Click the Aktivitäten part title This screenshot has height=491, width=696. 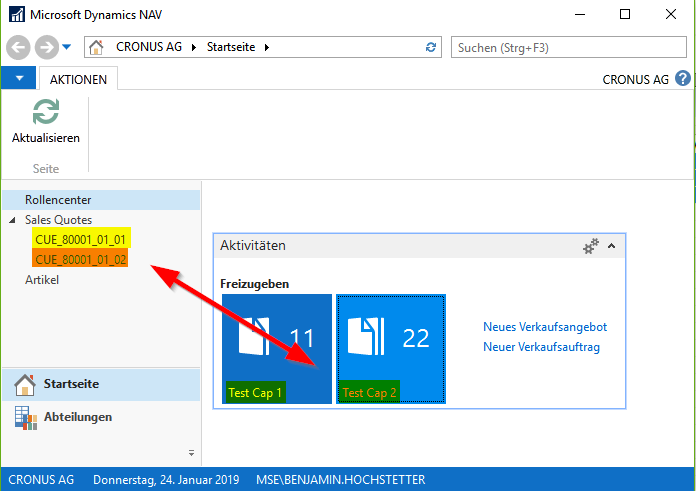coord(253,246)
